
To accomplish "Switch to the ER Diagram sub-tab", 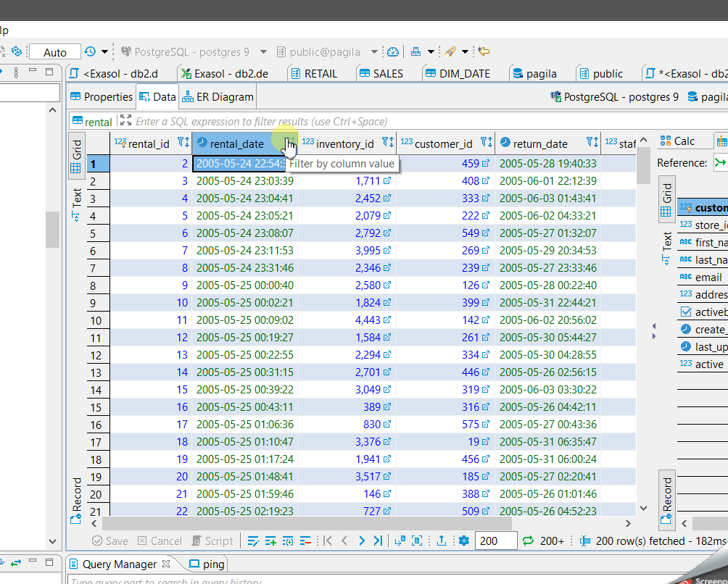I will [x=218, y=97].
